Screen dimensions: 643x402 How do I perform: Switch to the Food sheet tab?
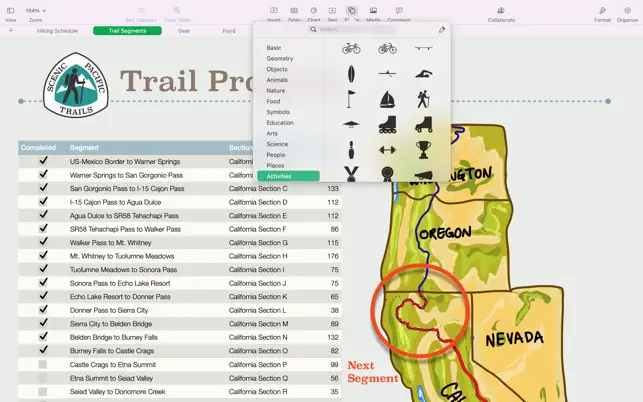pos(229,31)
